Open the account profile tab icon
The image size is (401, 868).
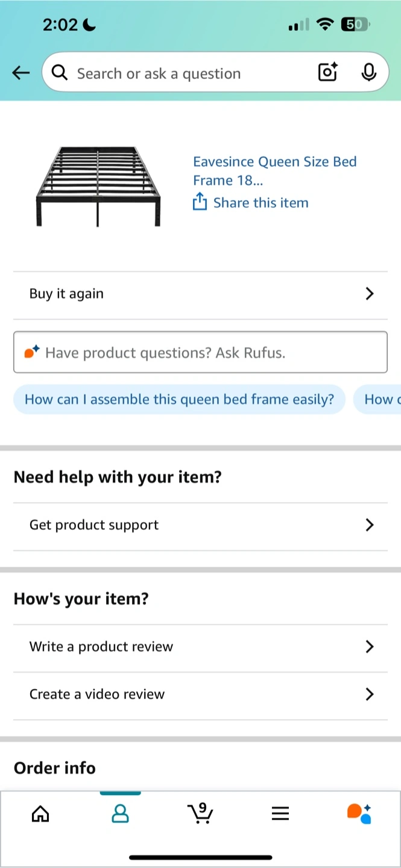[x=121, y=814]
